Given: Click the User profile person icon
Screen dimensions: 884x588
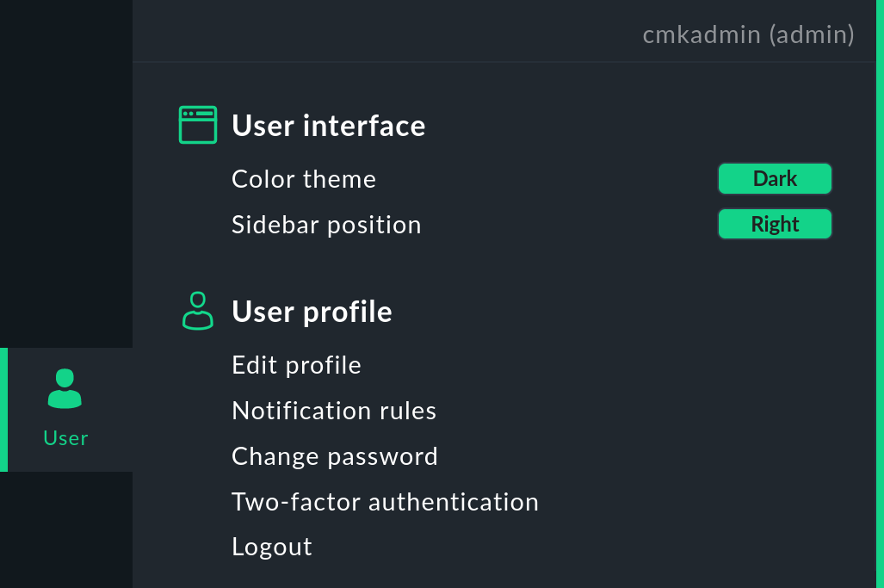Looking at the screenshot, I should pyautogui.click(x=198, y=311).
